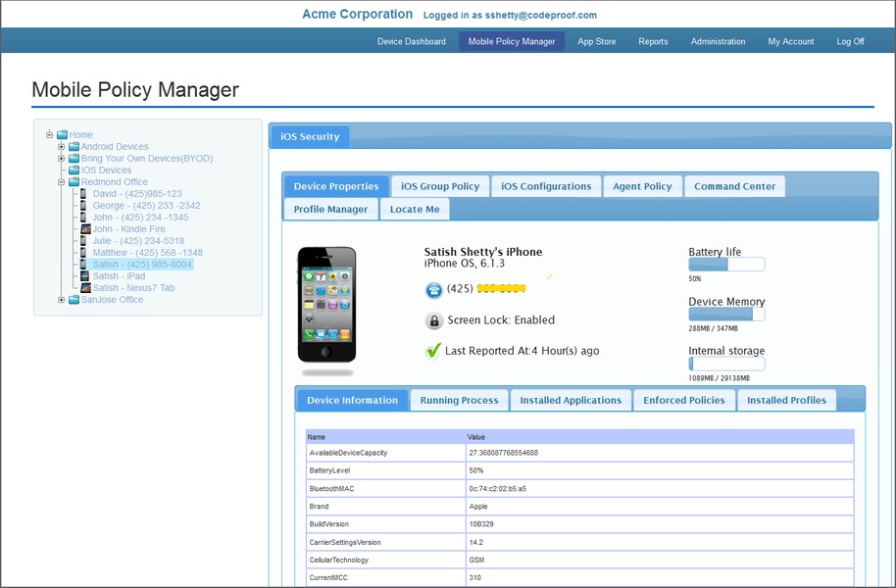
Task: Click device icon beside Satish - iPad
Action: coord(84,276)
